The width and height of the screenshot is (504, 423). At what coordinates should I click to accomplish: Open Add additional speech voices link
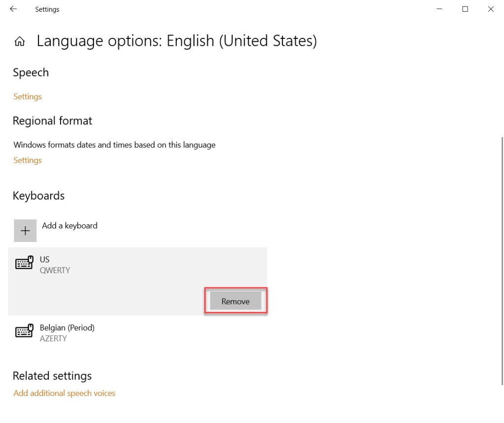pos(64,393)
